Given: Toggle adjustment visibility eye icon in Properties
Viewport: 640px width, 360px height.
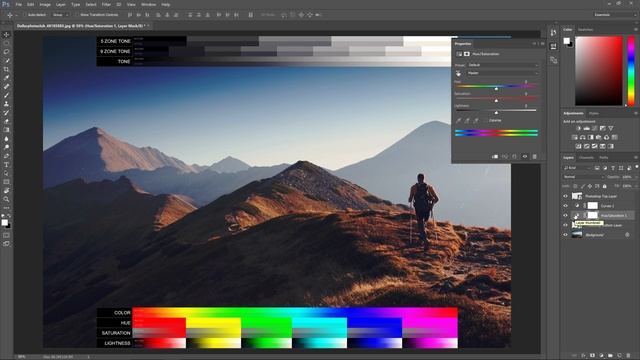Looking at the screenshot, I should pos(525,157).
